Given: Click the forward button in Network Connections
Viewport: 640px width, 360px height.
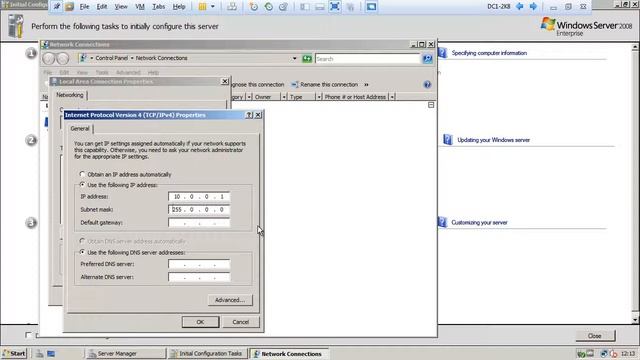Looking at the screenshot, I should tap(62, 59).
